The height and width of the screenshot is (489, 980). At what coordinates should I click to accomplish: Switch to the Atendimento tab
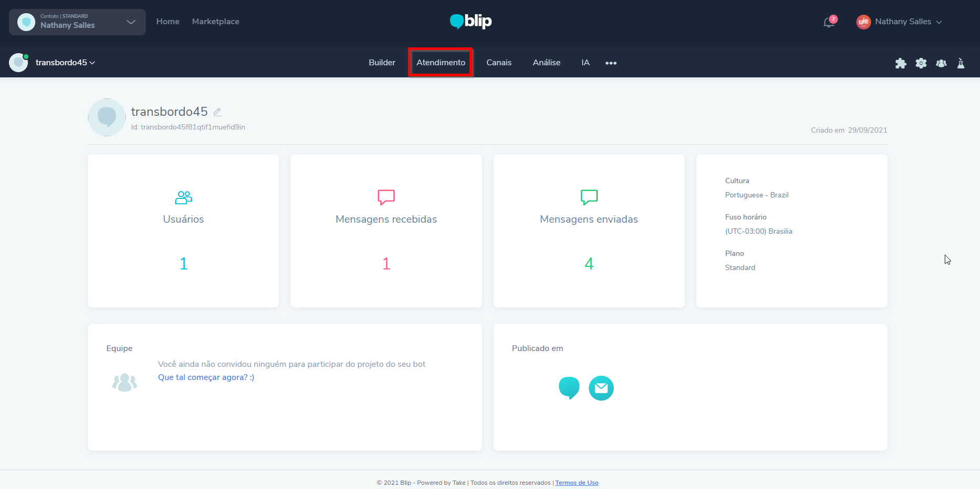(441, 63)
